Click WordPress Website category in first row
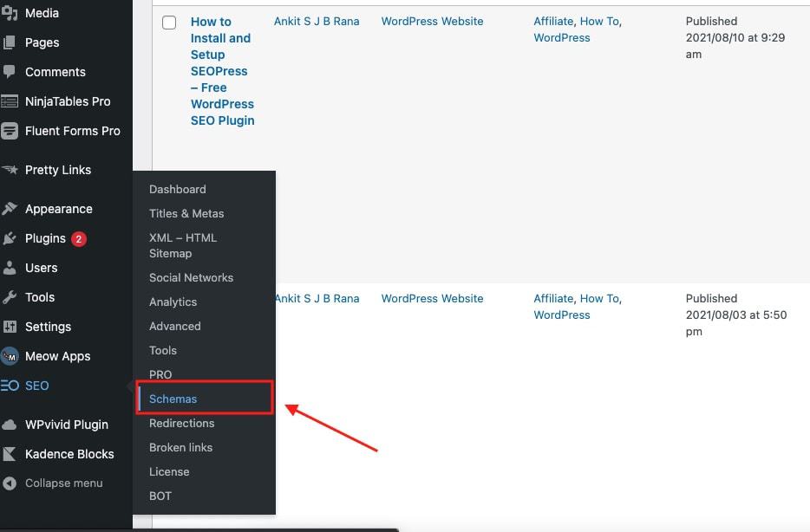 433,21
